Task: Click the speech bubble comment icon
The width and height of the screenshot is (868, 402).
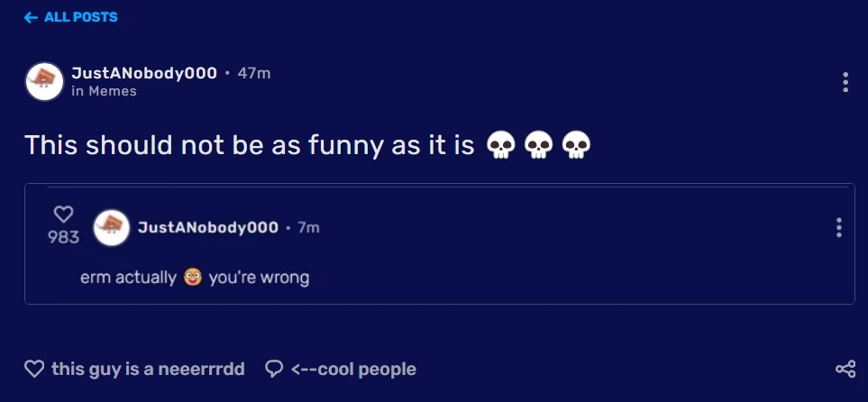Action: tap(274, 369)
